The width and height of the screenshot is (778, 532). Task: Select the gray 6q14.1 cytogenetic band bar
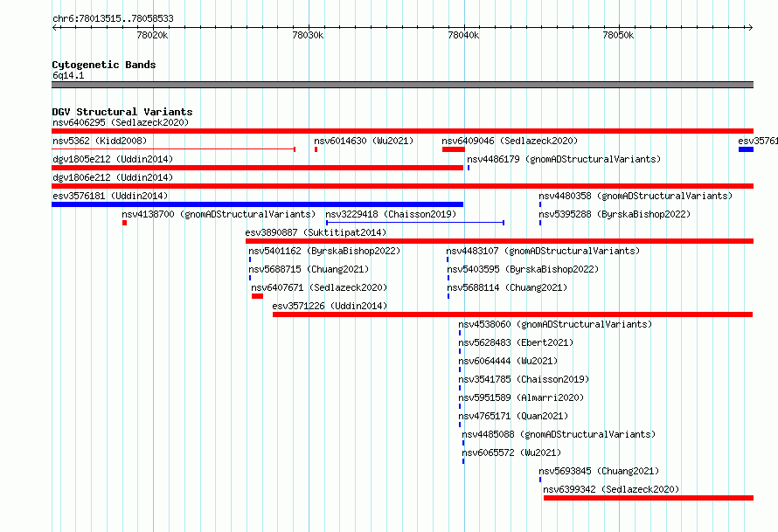402,85
